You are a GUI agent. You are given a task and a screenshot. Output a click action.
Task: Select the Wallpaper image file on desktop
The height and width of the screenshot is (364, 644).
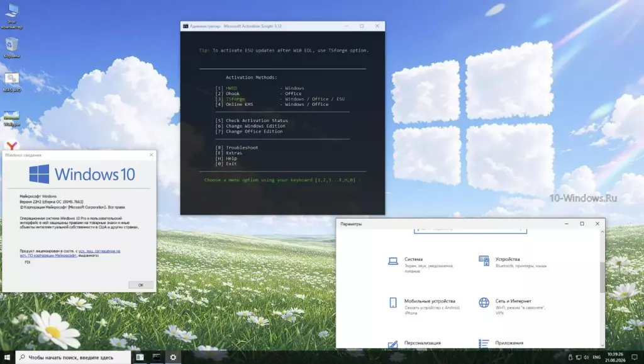point(11,117)
